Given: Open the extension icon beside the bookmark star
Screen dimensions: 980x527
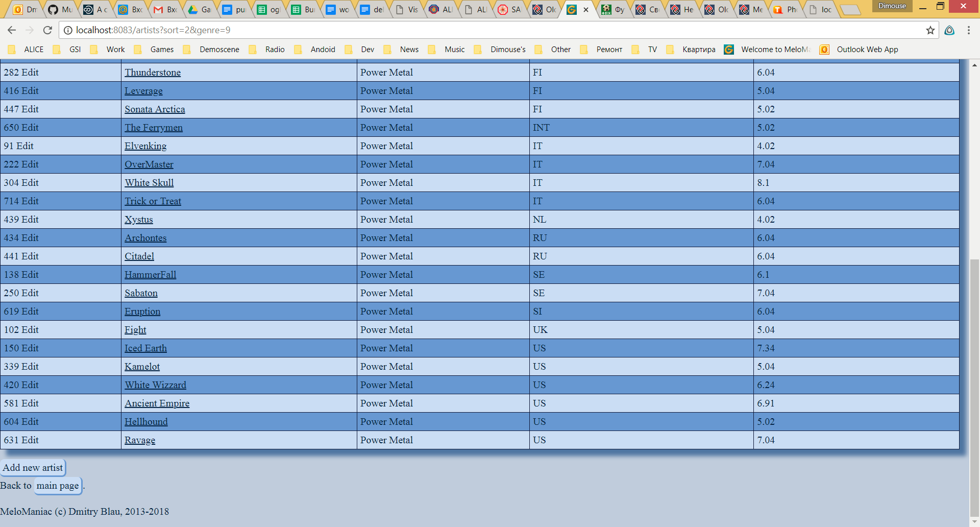Looking at the screenshot, I should (949, 30).
